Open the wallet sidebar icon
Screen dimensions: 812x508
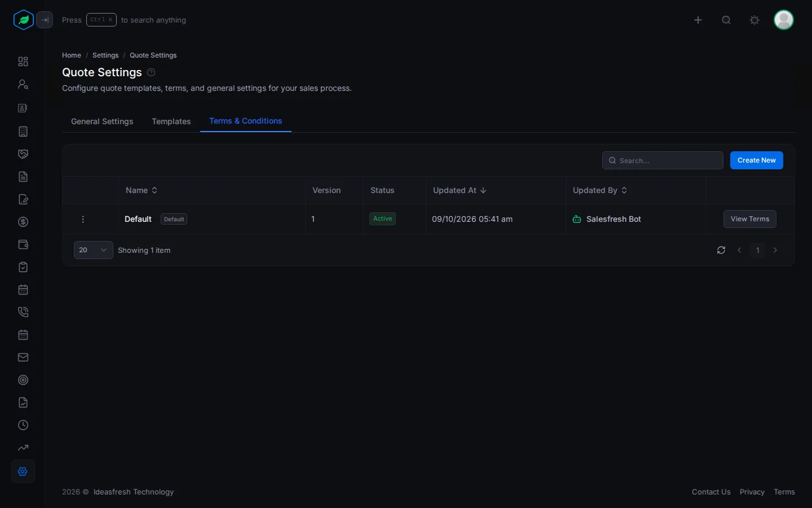[23, 244]
